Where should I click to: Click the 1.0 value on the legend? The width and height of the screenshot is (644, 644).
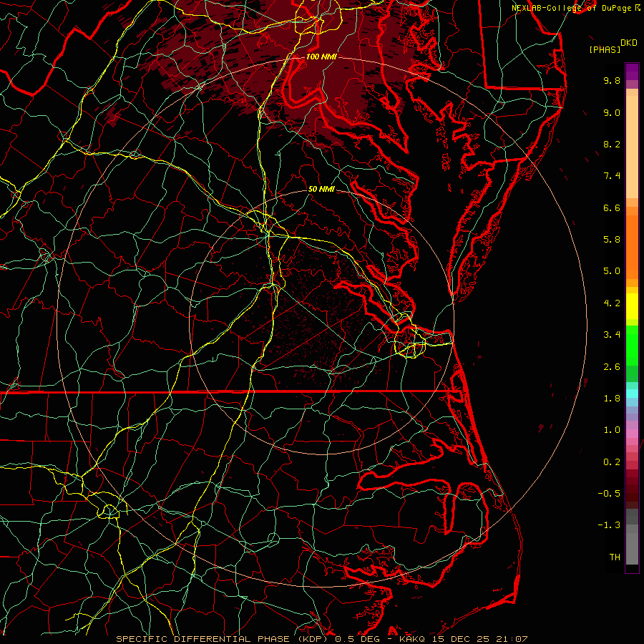coord(612,430)
